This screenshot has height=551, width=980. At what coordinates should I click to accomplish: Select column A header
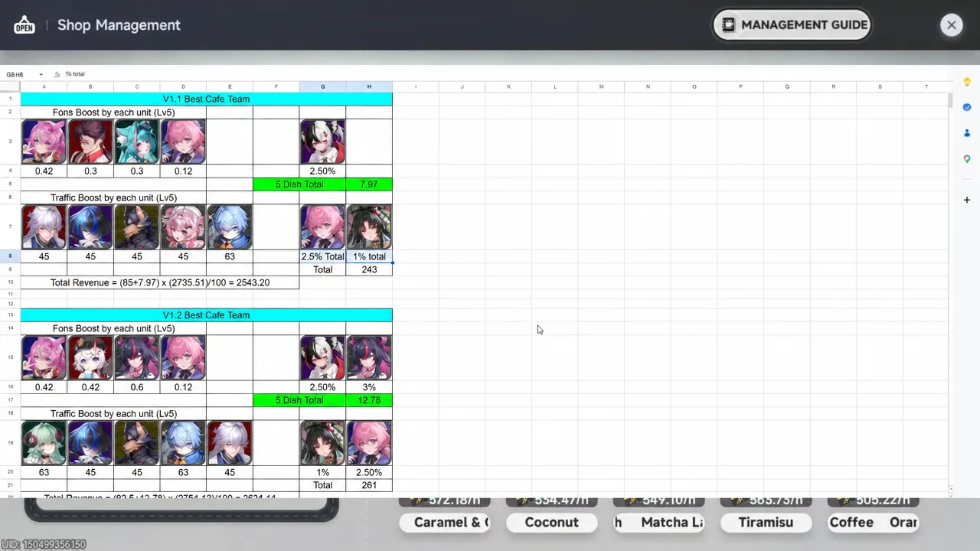[44, 86]
